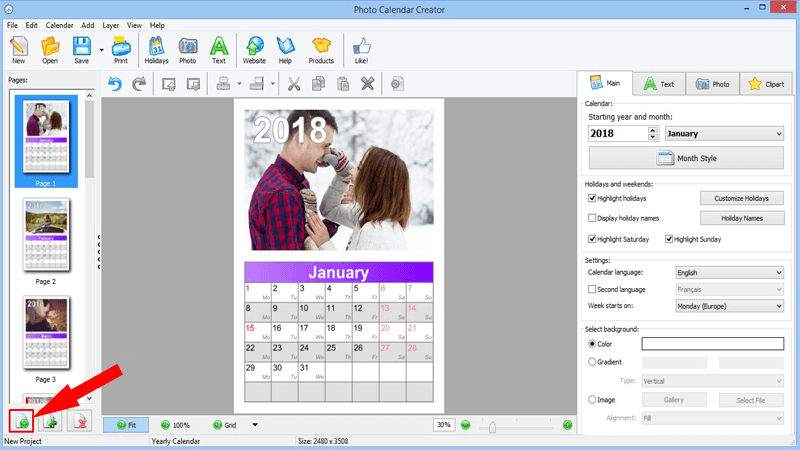Click the white background color swatch
The height and width of the screenshot is (450, 800).
[712, 344]
